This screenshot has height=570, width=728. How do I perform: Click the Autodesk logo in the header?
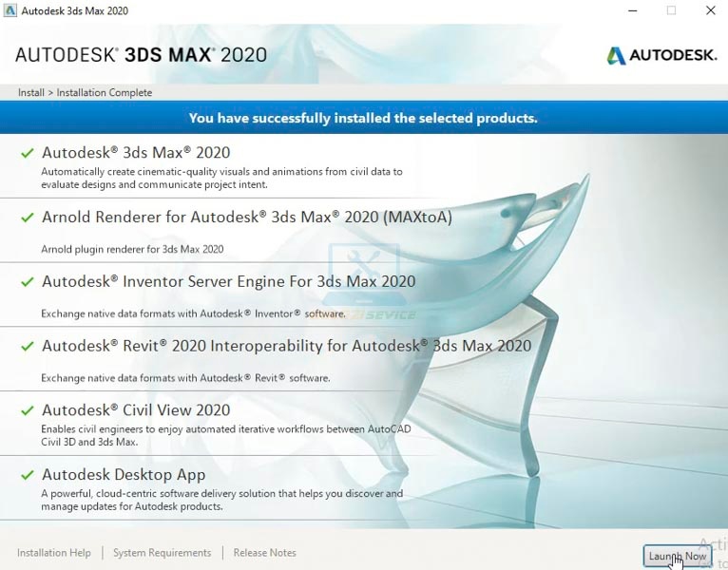click(661, 55)
